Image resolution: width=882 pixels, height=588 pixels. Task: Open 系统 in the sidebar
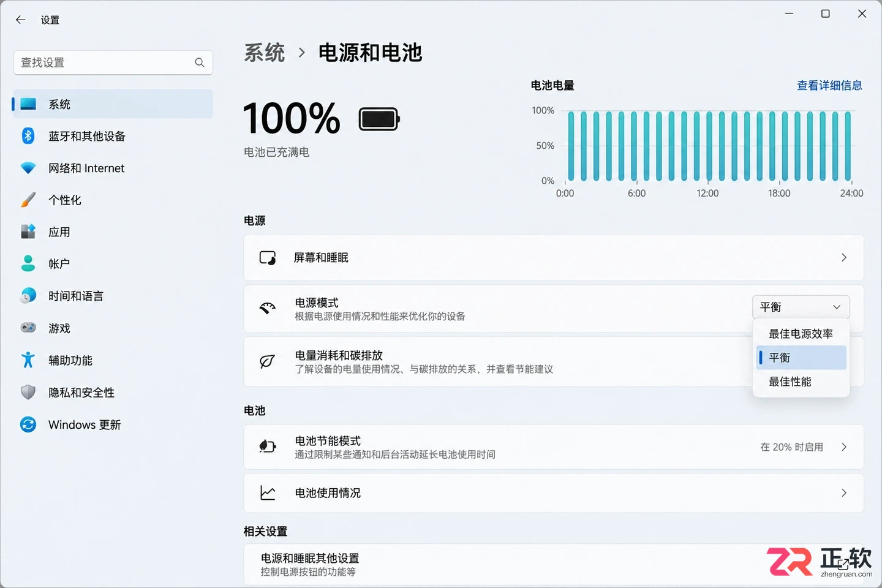point(113,104)
